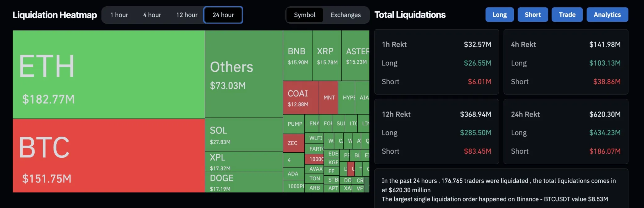Click the SOL $27.83M tile

click(244, 135)
